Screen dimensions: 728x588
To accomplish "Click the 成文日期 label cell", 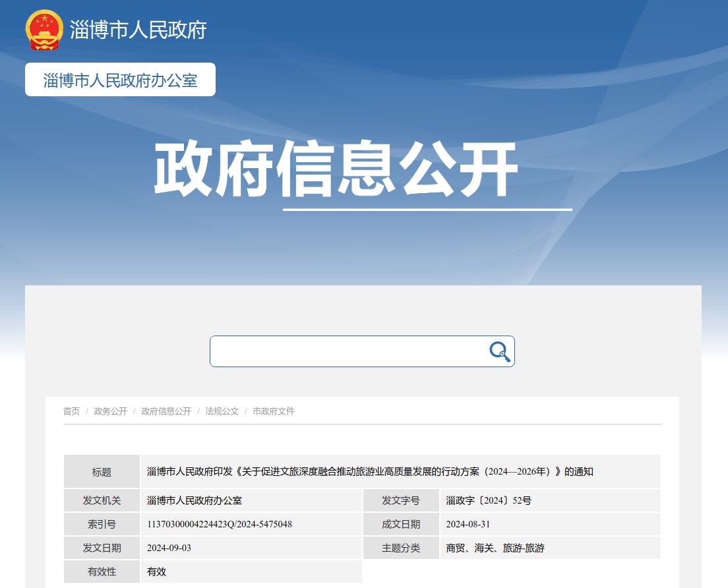I will 401,524.
